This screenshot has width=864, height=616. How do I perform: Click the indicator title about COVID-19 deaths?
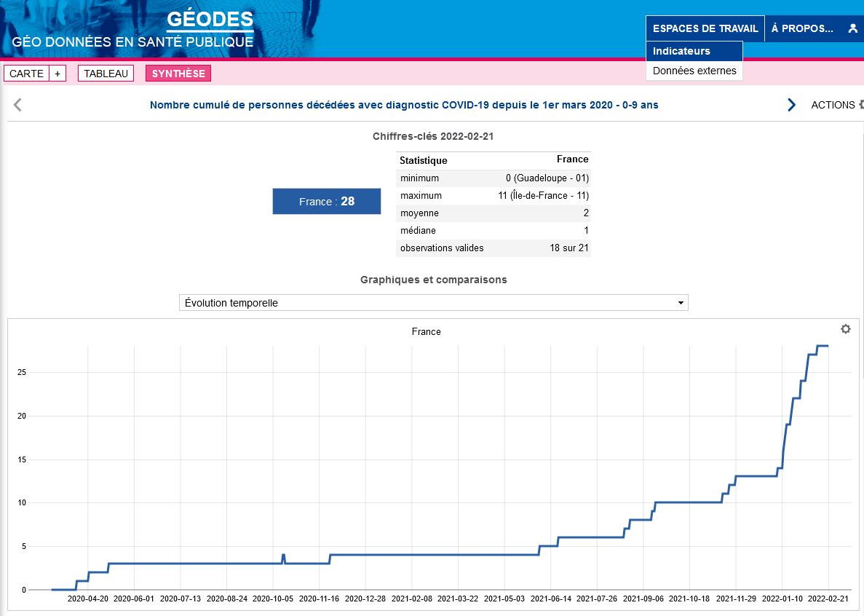click(x=404, y=105)
